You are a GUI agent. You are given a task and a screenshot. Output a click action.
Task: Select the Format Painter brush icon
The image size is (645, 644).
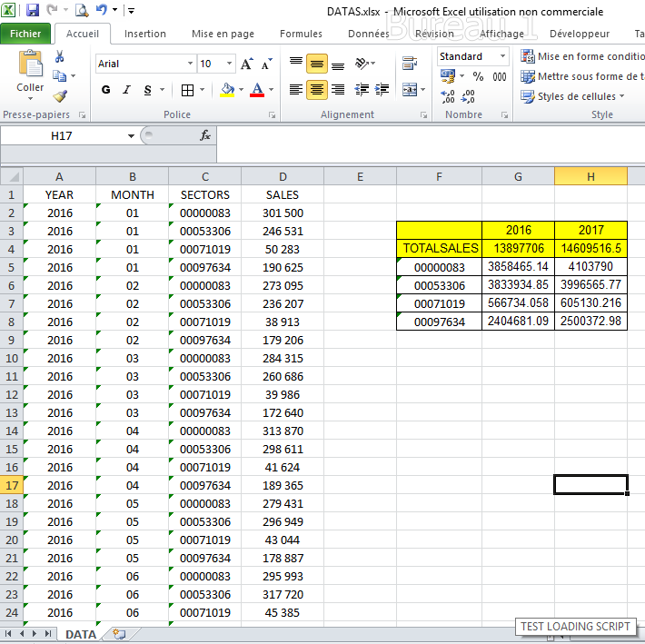click(x=60, y=95)
